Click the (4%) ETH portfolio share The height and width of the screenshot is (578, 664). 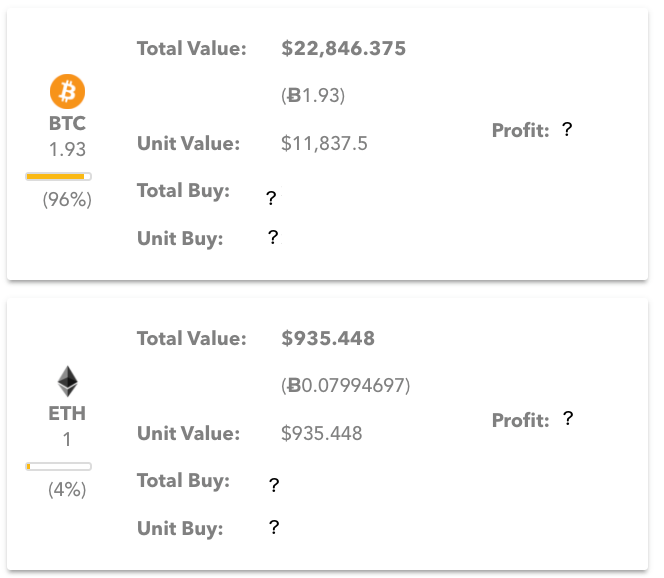click(67, 490)
